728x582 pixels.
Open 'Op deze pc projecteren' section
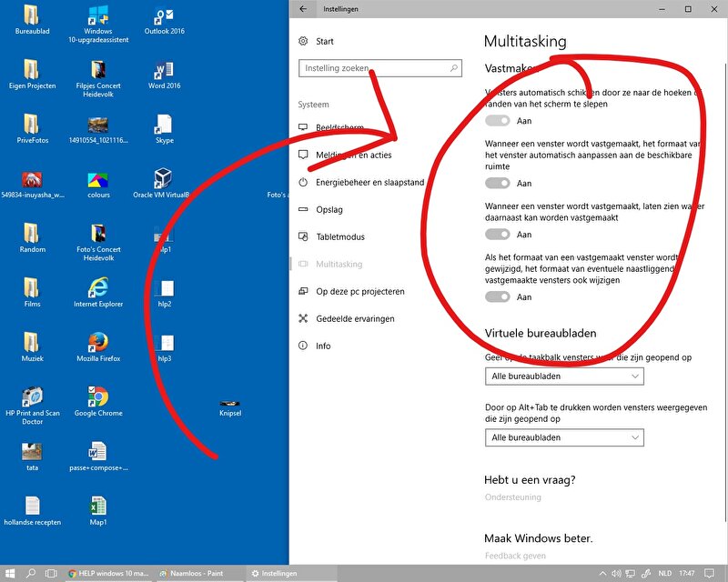click(x=359, y=292)
